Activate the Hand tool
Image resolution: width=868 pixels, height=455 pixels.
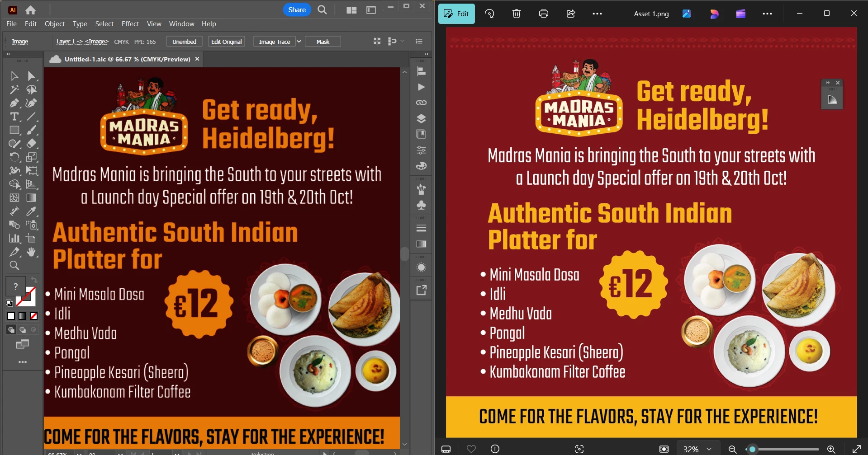(31, 252)
